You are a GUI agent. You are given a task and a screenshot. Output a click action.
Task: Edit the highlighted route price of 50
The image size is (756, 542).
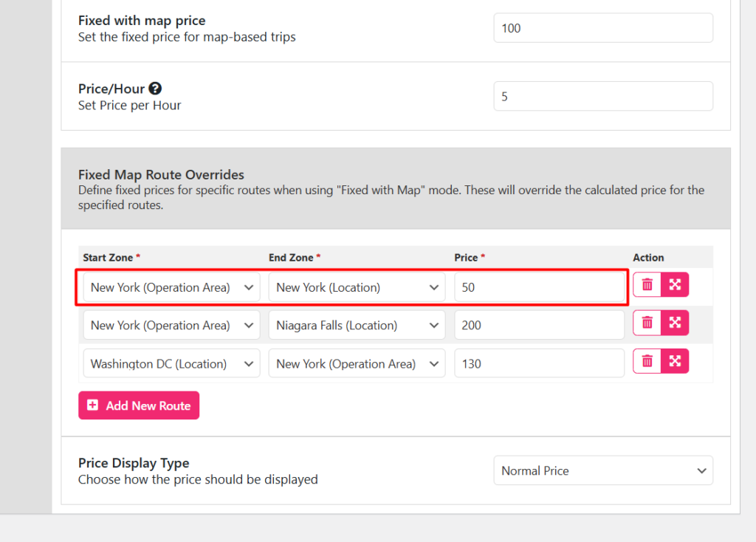(x=540, y=287)
